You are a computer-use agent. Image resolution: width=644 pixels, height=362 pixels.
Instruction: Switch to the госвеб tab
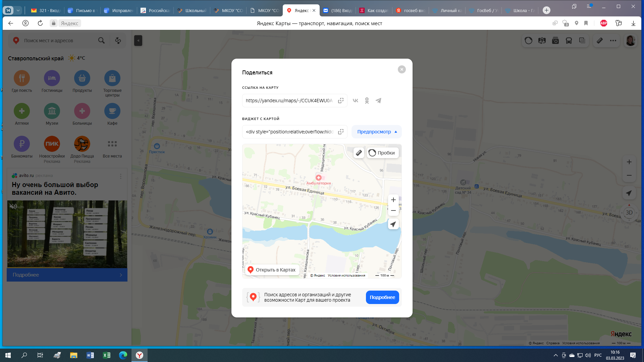pyautogui.click(x=411, y=10)
